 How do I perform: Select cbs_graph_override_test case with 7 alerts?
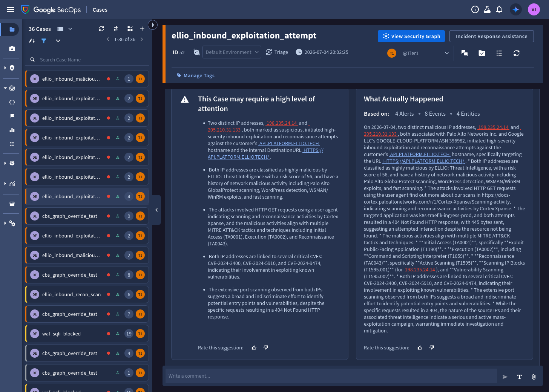[x=87, y=314]
